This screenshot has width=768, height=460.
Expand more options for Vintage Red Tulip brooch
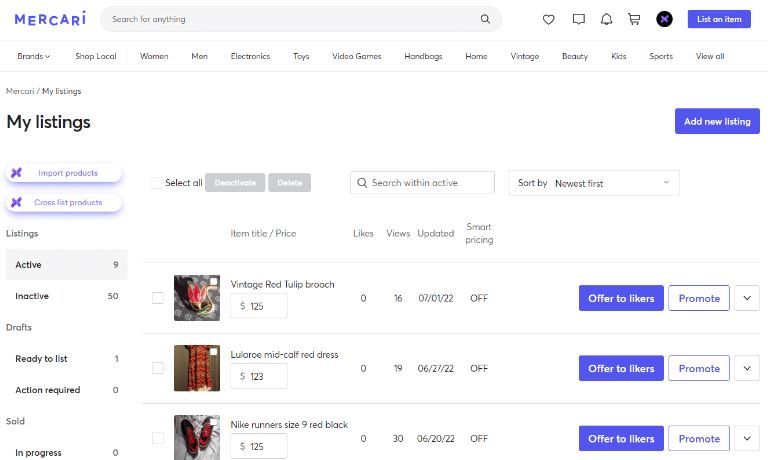[x=747, y=298]
